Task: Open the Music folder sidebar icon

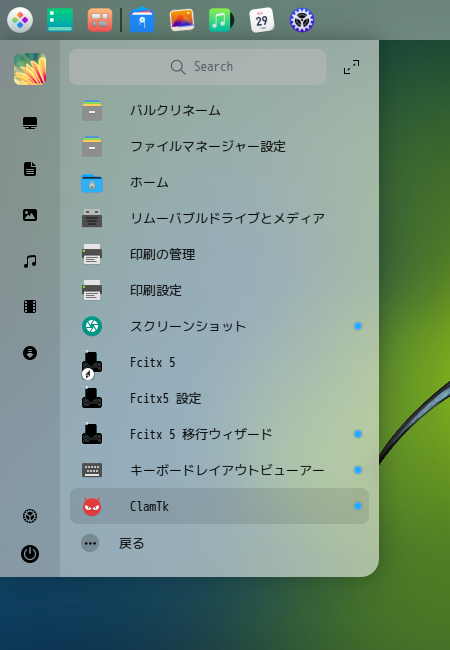Action: click(30, 261)
